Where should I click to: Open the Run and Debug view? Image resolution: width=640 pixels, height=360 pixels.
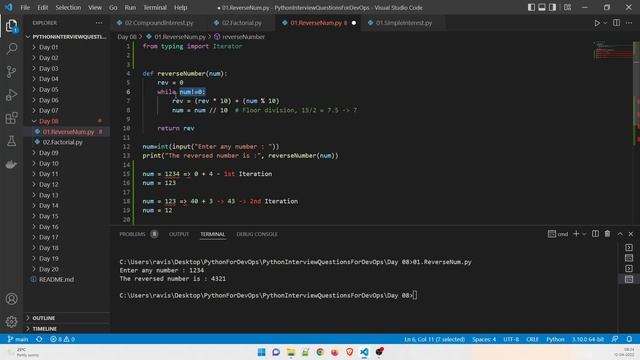tap(11, 95)
